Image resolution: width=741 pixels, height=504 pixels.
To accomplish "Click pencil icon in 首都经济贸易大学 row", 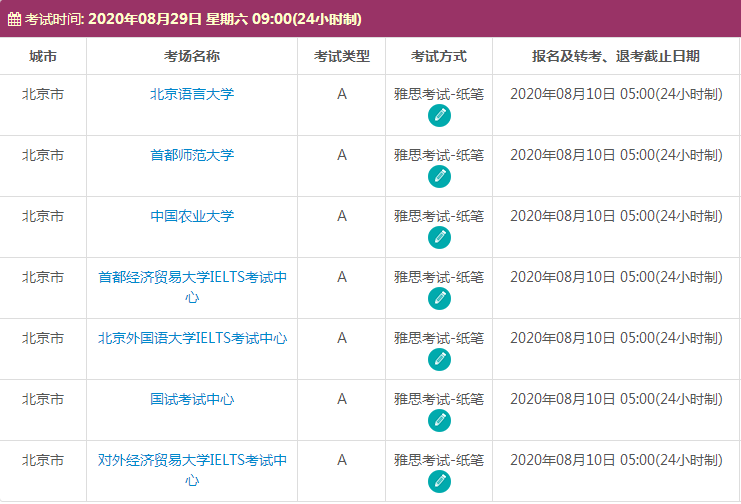I will [x=439, y=299].
